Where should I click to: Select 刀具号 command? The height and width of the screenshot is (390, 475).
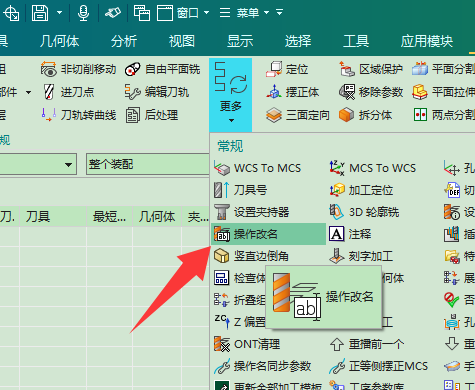pos(240,190)
